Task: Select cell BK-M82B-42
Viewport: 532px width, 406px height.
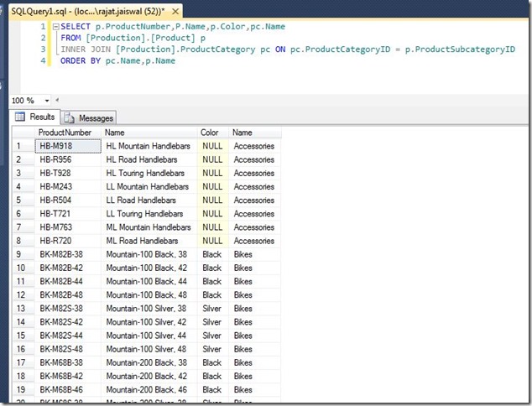Action: click(x=68, y=268)
